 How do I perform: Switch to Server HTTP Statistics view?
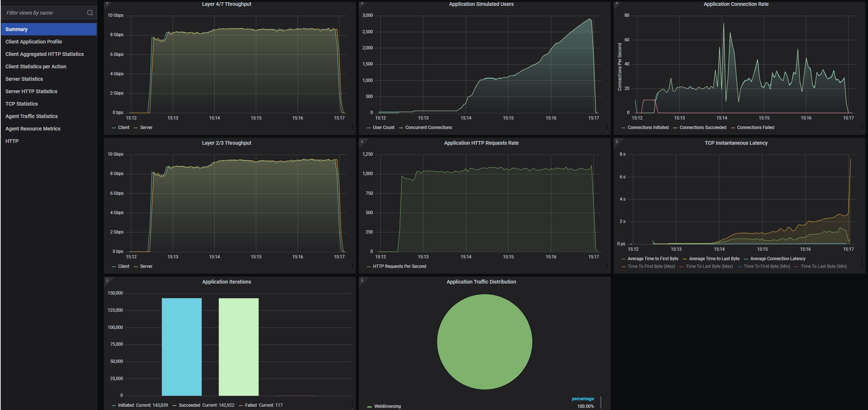click(x=31, y=91)
